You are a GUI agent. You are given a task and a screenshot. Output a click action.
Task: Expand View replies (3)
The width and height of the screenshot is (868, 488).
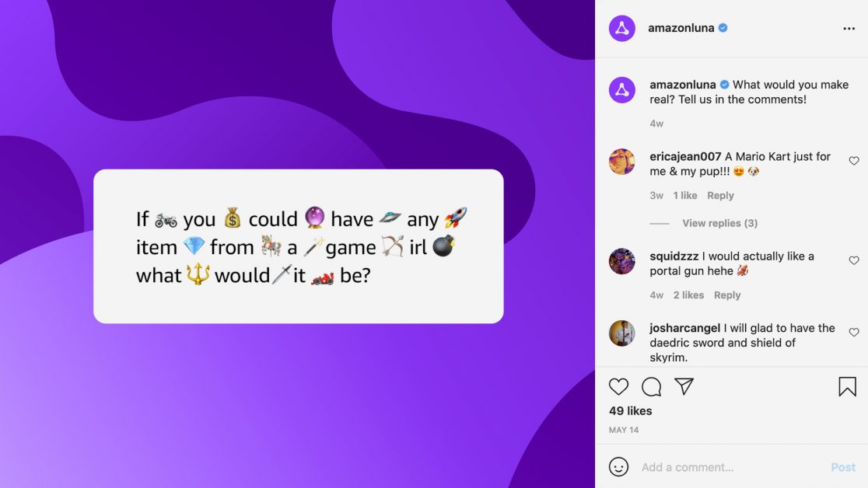pyautogui.click(x=719, y=223)
